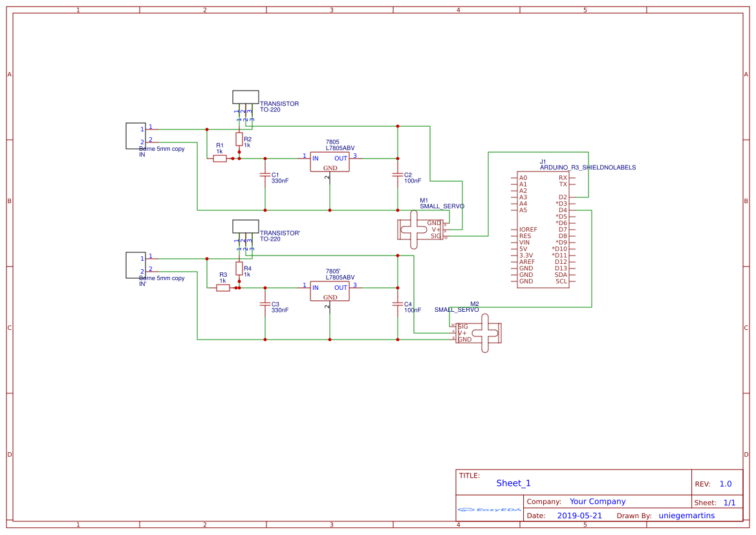
Task: Click the Borne 5mm copy IN' connector box
Action: pos(136,265)
